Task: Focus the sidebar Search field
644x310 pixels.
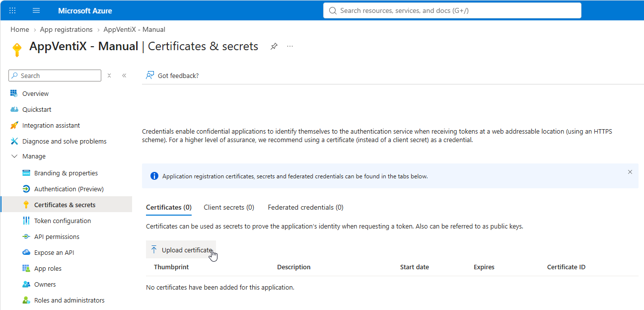Action: click(55, 76)
